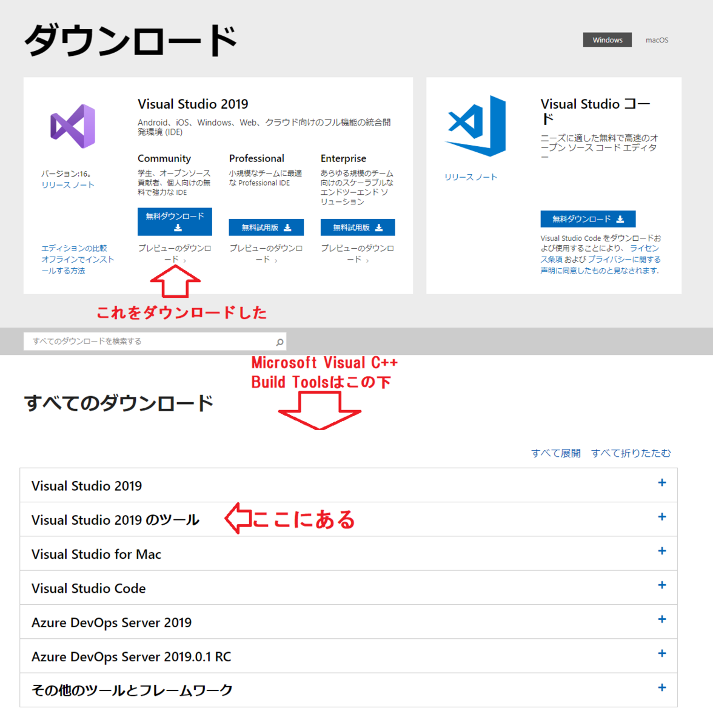Expand Azure DevOps Server 2019 section
This screenshot has width=713, height=728.
point(349,622)
